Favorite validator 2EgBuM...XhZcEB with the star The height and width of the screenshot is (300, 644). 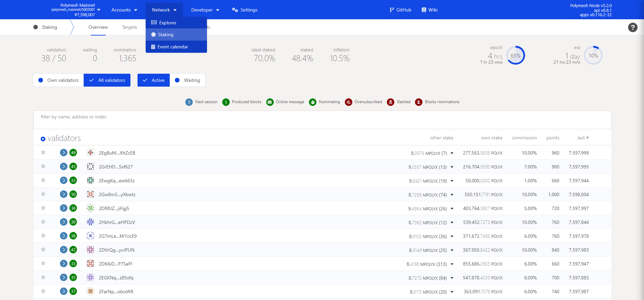point(43,153)
